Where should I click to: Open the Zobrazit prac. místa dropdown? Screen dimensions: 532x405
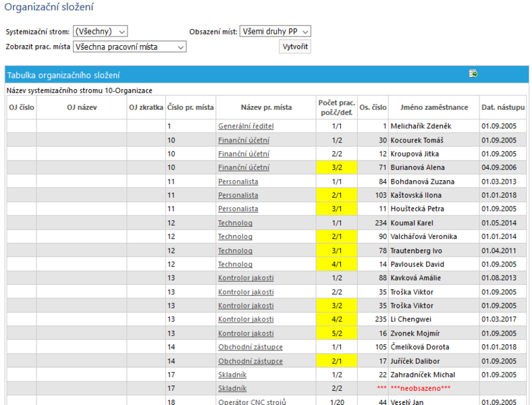(130, 47)
